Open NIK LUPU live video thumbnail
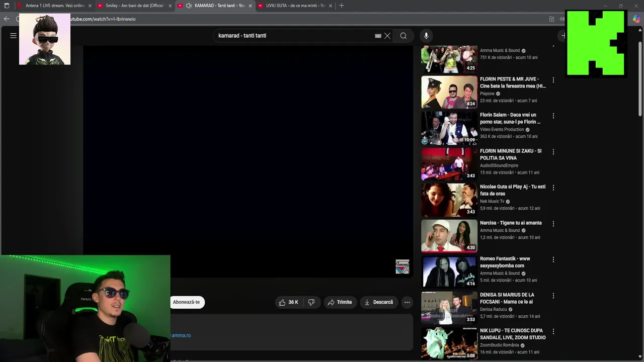This screenshot has height=362, width=644. (x=449, y=343)
